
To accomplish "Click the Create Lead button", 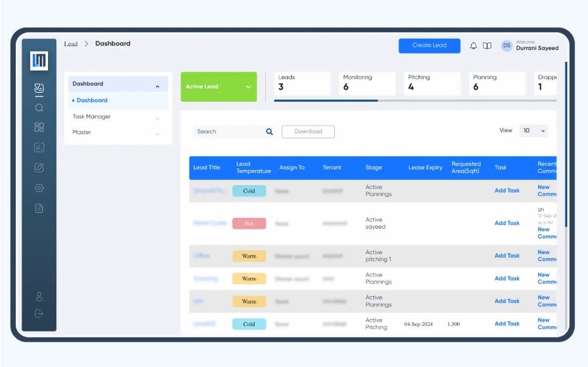I will tap(429, 45).
